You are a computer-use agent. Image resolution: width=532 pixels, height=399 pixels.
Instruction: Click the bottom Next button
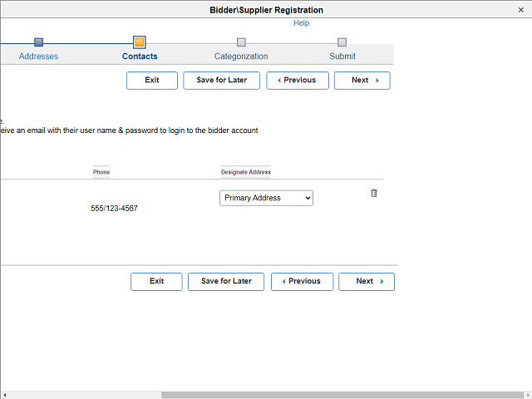tap(367, 282)
